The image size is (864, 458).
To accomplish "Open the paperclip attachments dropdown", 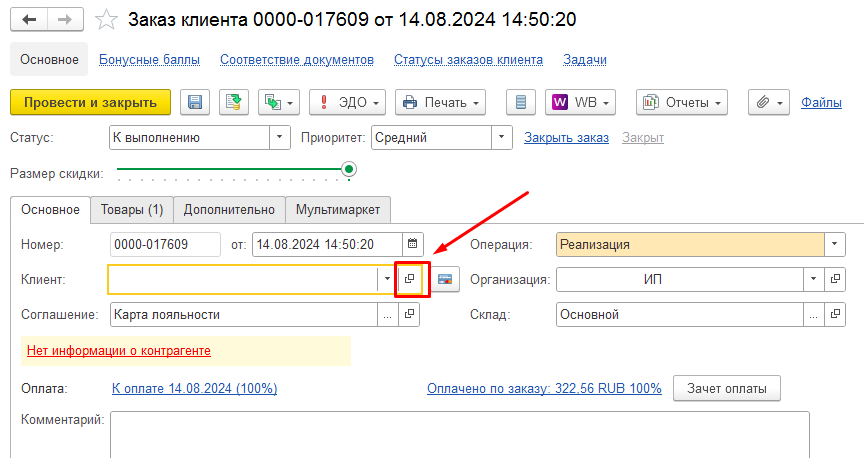I will coord(769,103).
